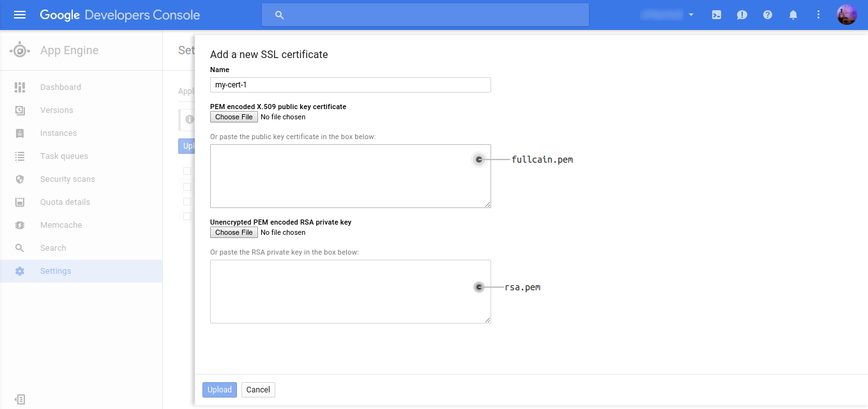
Task: Click the magnifier icon in search bar
Action: tap(279, 15)
